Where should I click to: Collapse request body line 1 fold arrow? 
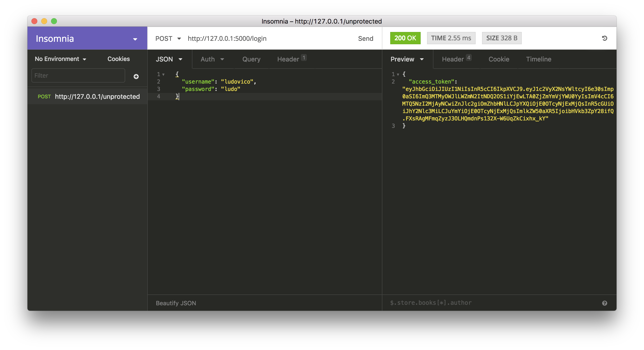163,74
